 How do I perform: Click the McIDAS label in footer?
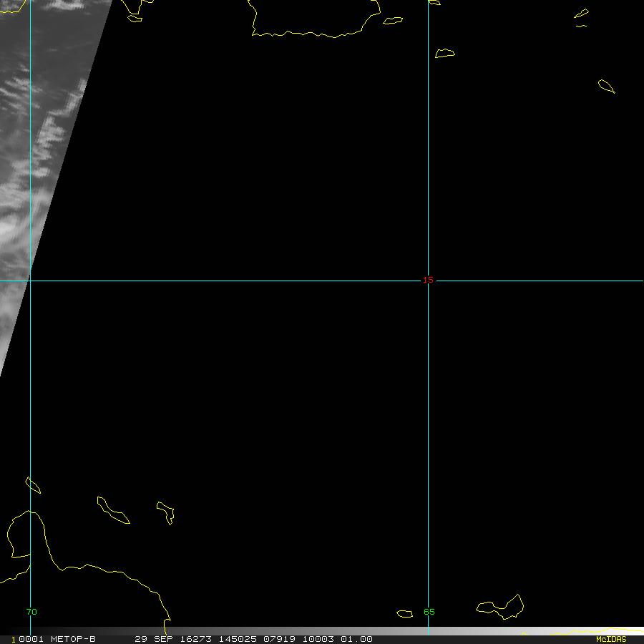[610, 639]
